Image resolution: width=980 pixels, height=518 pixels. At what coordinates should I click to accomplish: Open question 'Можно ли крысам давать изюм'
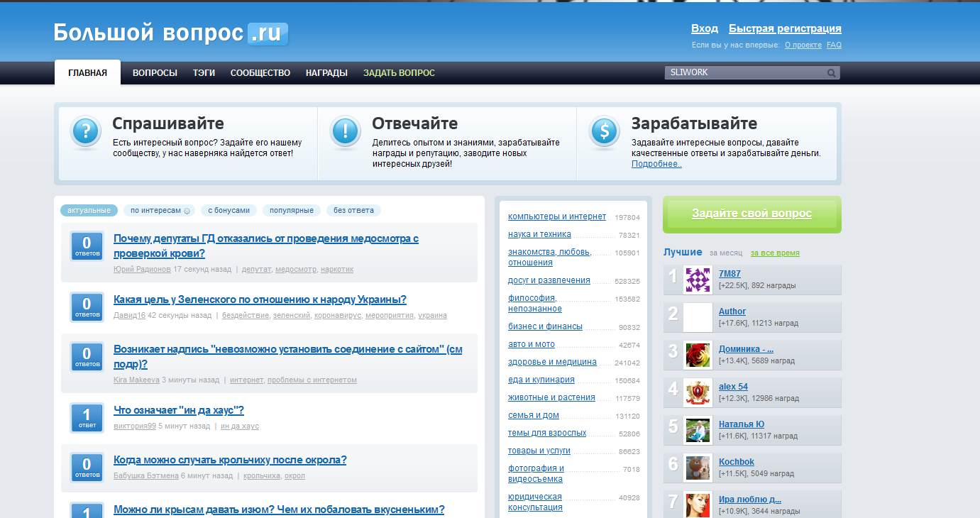click(279, 510)
